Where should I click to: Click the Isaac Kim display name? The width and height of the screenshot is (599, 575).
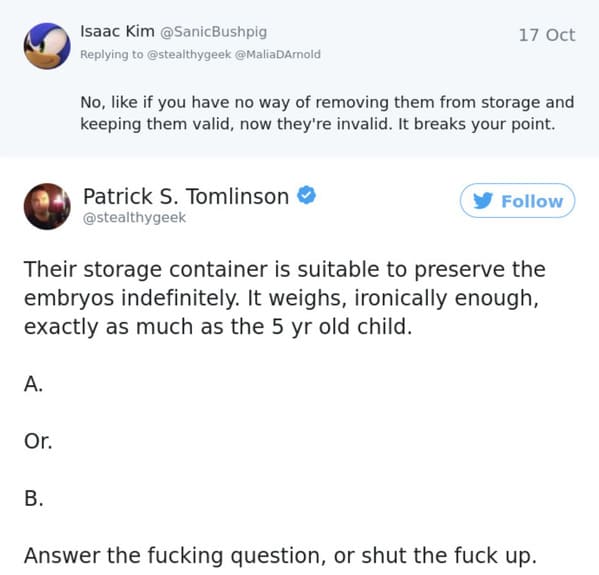[x=117, y=31]
